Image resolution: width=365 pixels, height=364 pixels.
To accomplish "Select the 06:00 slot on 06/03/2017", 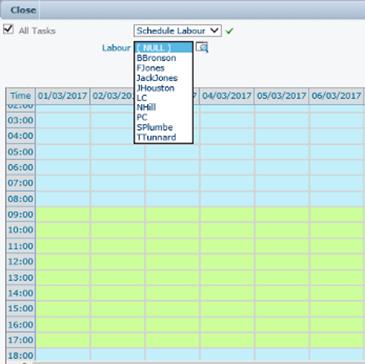I will click(x=336, y=167).
